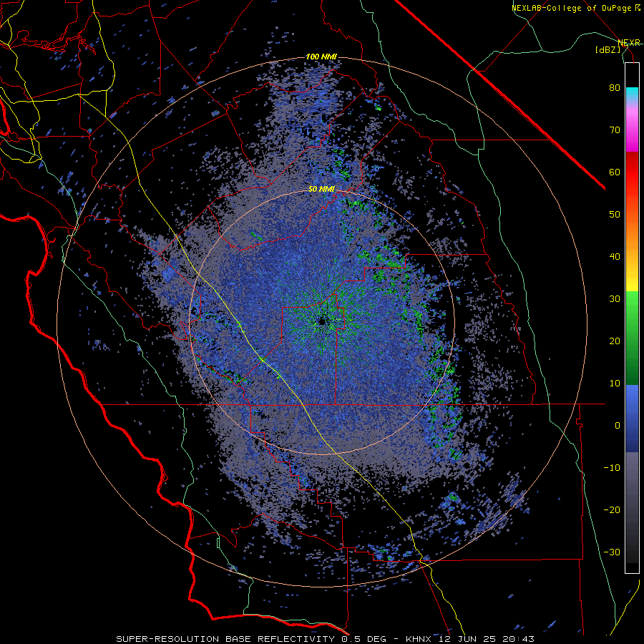
Task: Click the [dBZ] units label
Action: click(608, 49)
